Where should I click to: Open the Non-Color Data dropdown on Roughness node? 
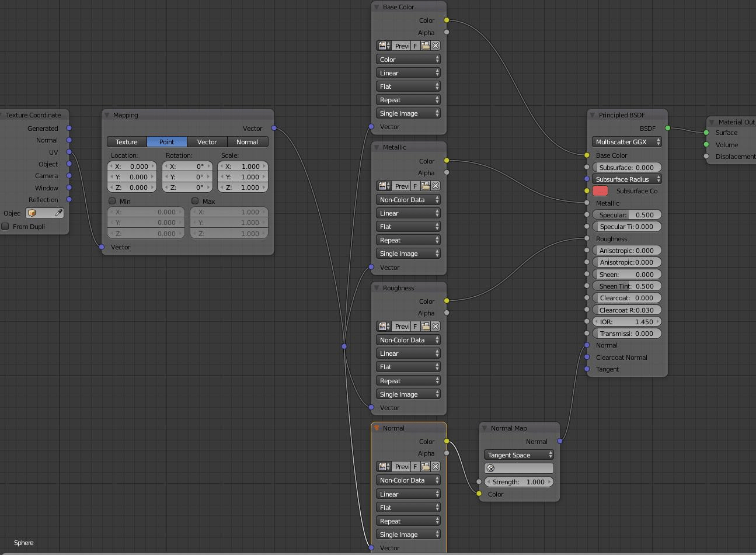click(407, 339)
